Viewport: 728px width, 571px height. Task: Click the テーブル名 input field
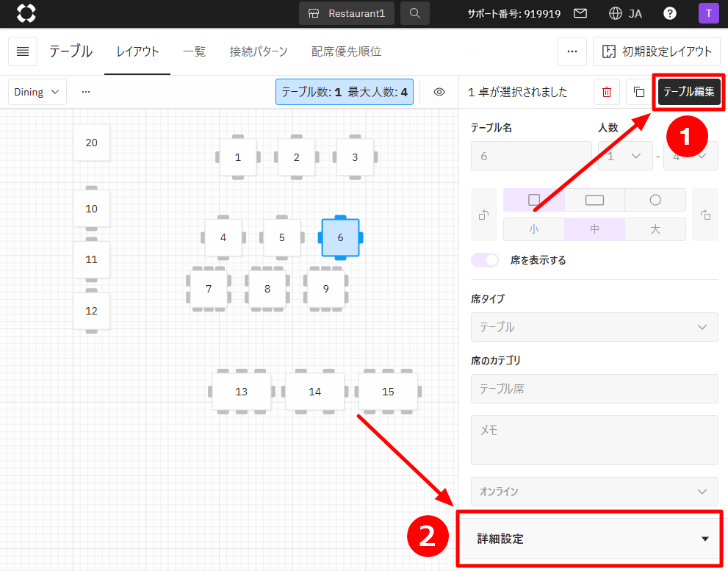(x=531, y=156)
